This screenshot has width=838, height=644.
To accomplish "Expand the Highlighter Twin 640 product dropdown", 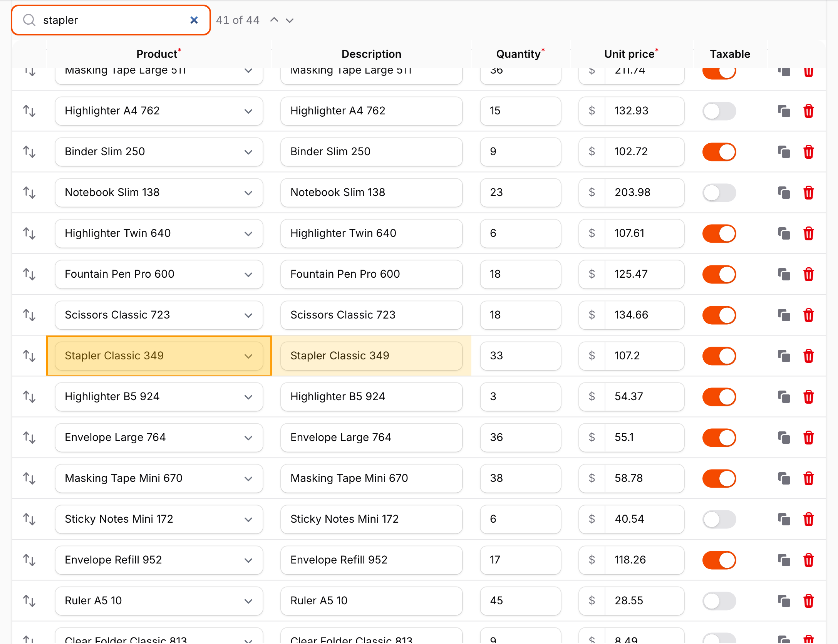I will click(159, 233).
